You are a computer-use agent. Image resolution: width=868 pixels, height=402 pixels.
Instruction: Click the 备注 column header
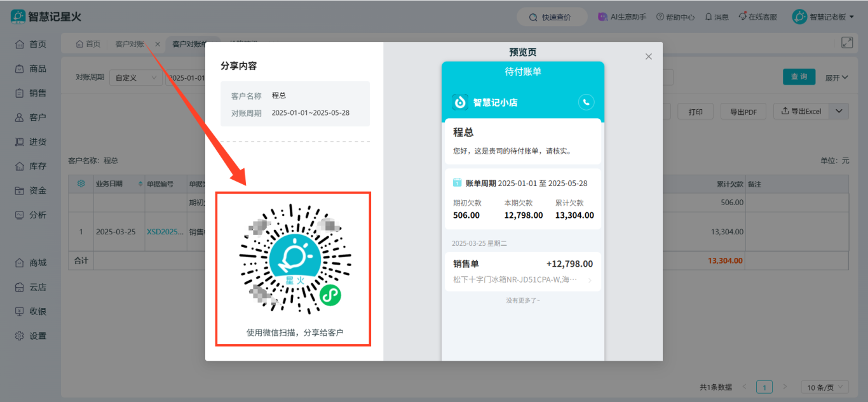[754, 184]
